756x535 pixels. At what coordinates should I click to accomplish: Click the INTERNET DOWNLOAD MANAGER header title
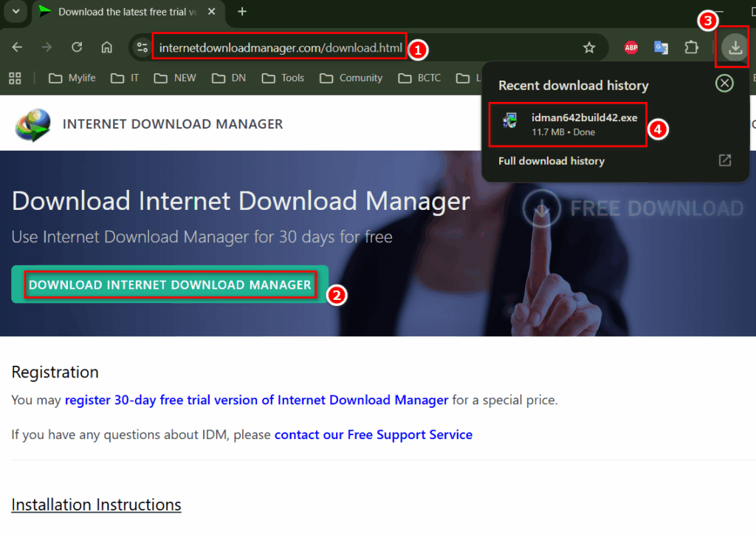point(173,124)
